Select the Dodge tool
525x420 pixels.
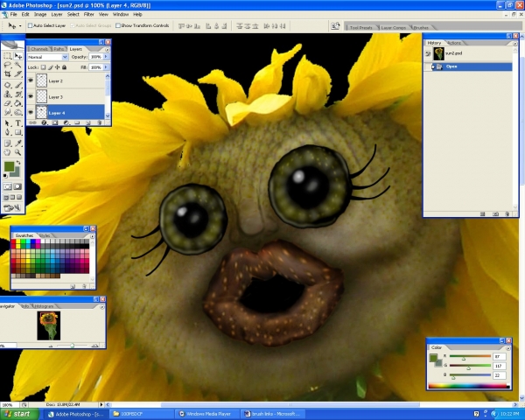coord(18,113)
